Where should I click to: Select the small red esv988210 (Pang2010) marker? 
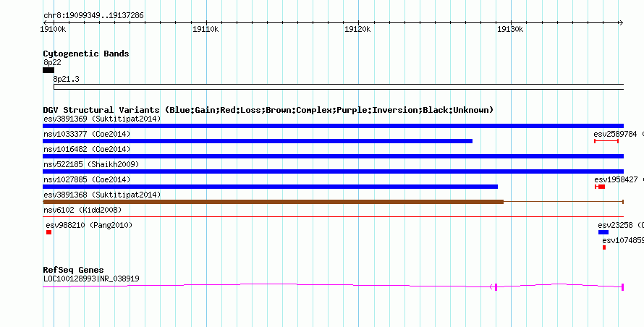[x=49, y=232]
